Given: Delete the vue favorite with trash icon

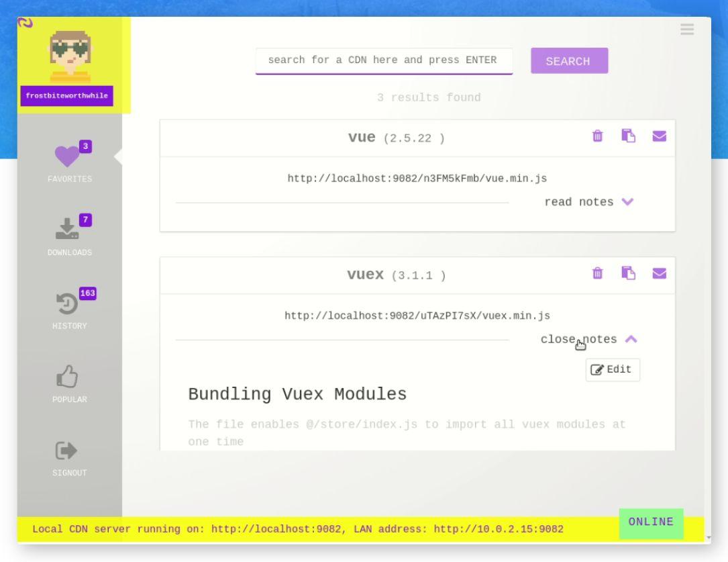Looking at the screenshot, I should (x=598, y=136).
